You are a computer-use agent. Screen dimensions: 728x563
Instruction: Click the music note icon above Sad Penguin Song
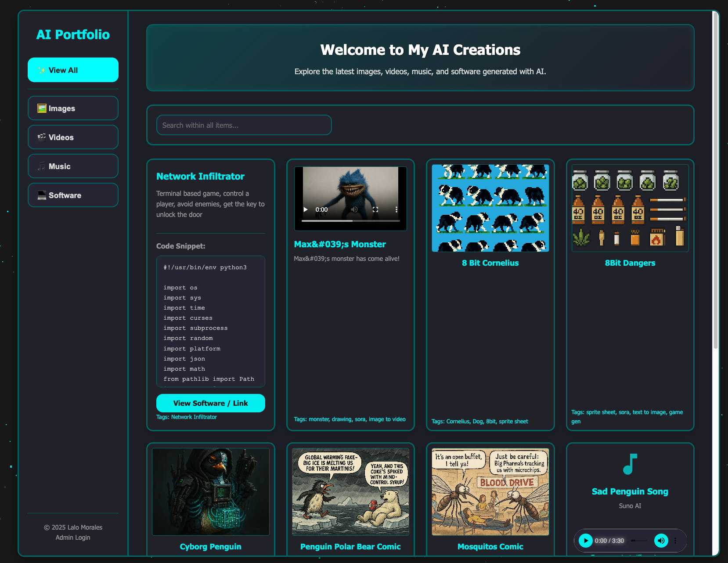pos(630,464)
